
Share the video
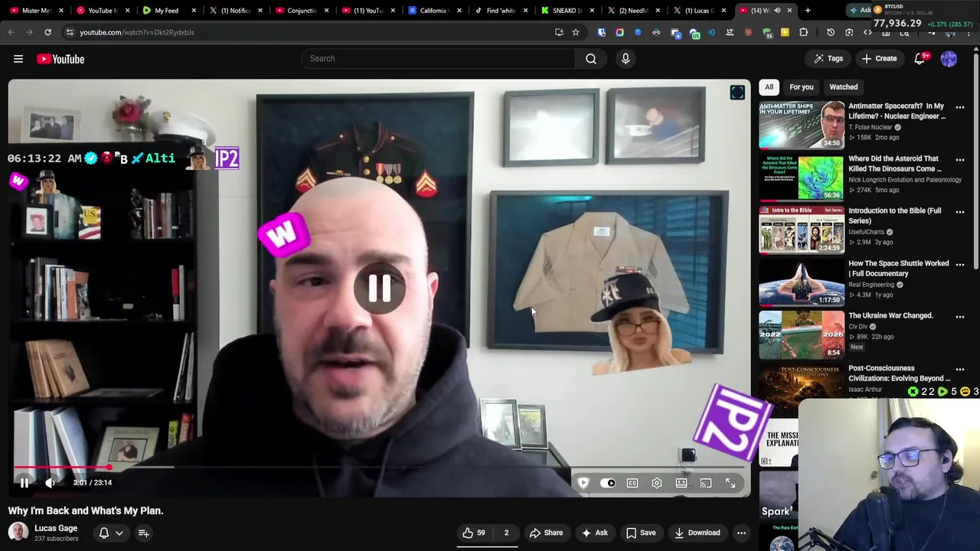tap(547, 533)
